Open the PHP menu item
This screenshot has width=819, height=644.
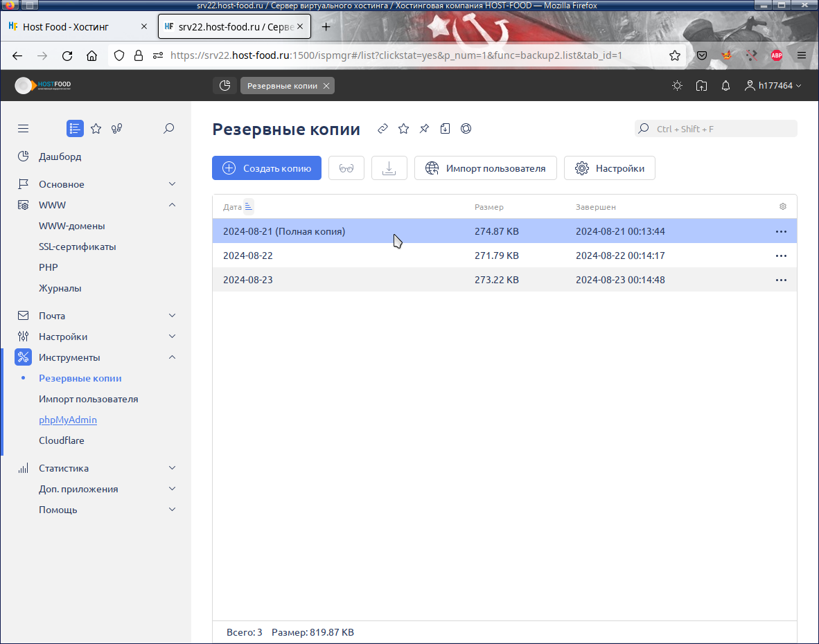pos(48,267)
